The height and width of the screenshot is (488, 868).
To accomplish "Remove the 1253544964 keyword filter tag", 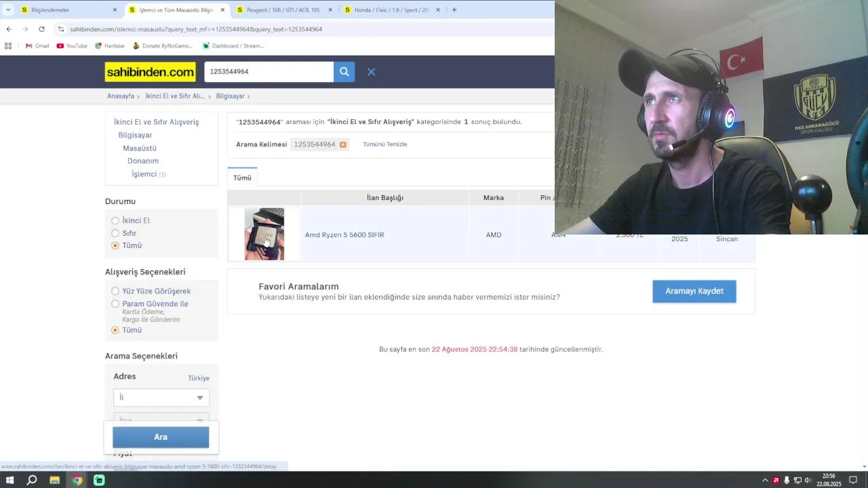I will click(x=342, y=144).
